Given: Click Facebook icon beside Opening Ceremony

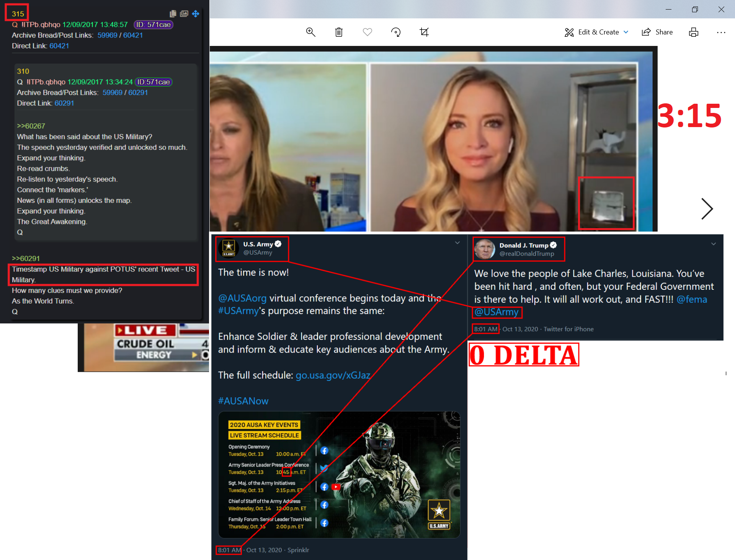Looking at the screenshot, I should (x=324, y=451).
